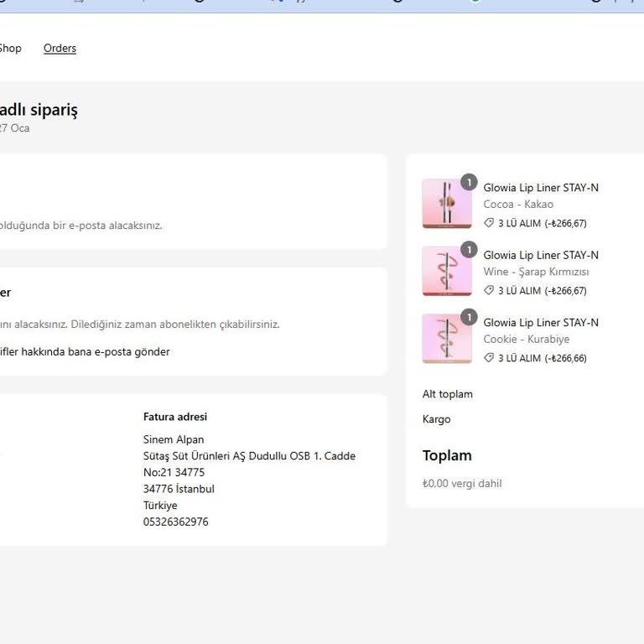Click the 'Wine - Şarap Kırmızısı' variant label
The height and width of the screenshot is (644, 644).
point(536,272)
